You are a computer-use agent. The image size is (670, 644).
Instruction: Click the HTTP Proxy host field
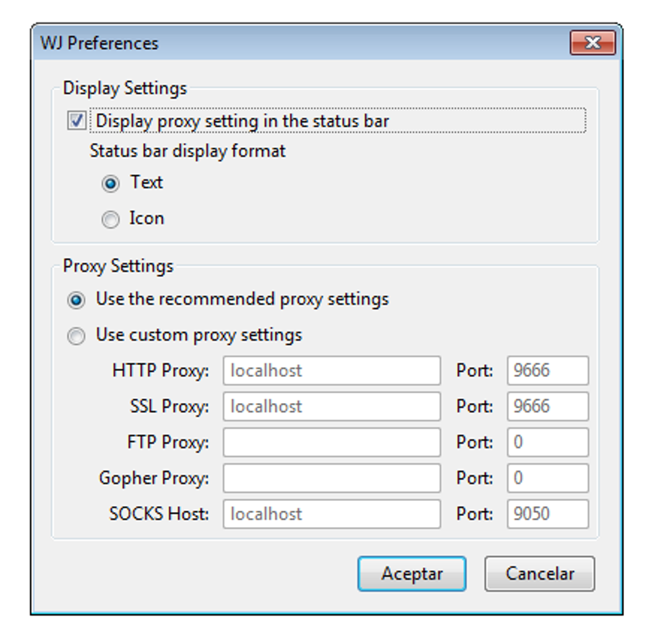331,371
